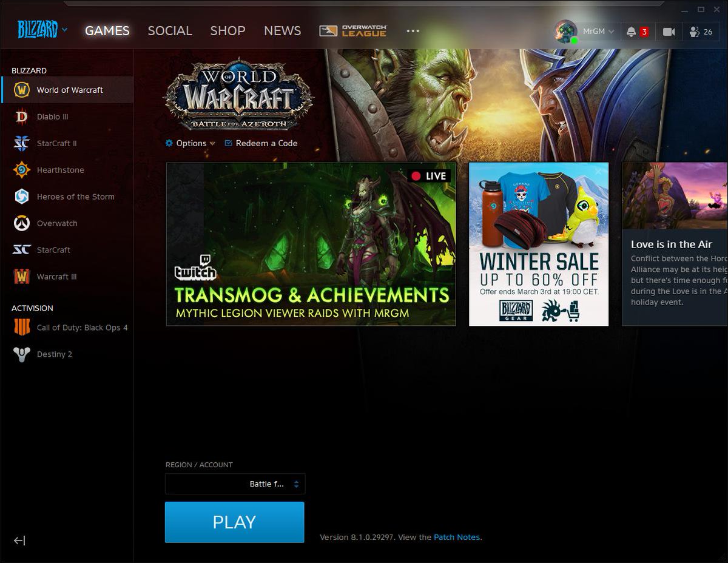Click the Hearthstone icon
This screenshot has width=728, height=563.
click(22, 170)
